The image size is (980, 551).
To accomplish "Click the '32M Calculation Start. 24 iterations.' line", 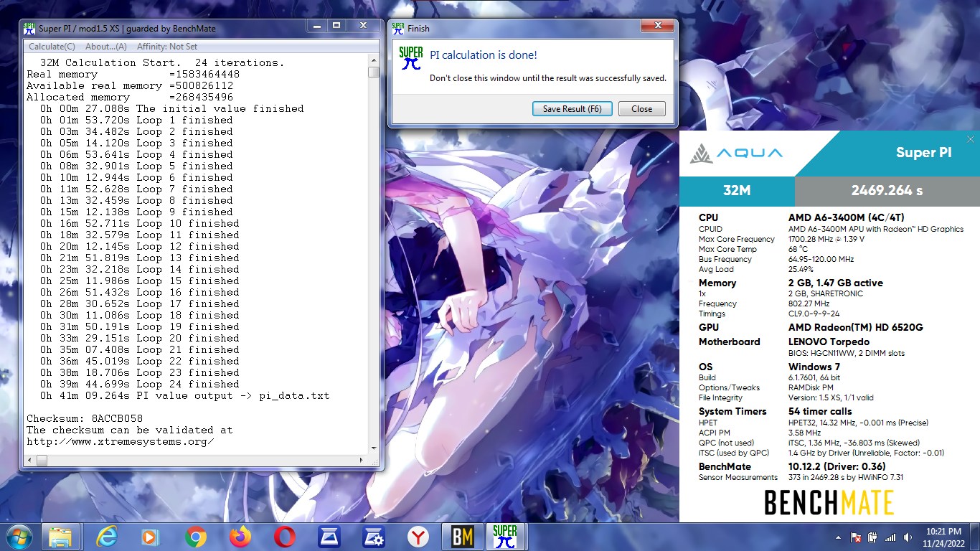I will (162, 62).
